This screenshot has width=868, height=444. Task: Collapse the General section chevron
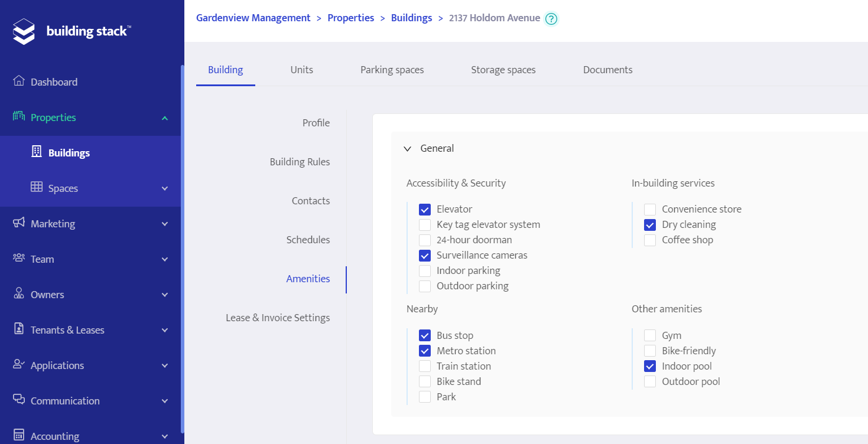point(407,149)
